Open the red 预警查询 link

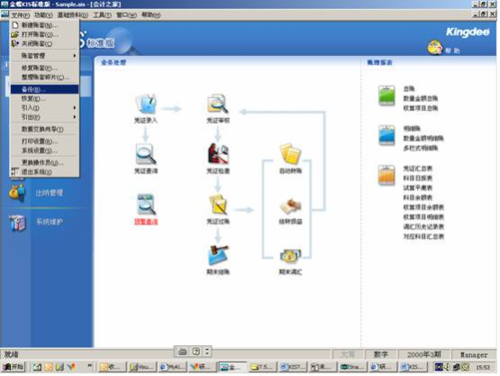pyautogui.click(x=146, y=222)
